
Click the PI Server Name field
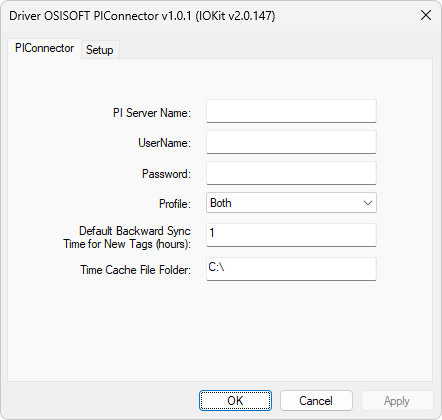pyautogui.click(x=291, y=111)
